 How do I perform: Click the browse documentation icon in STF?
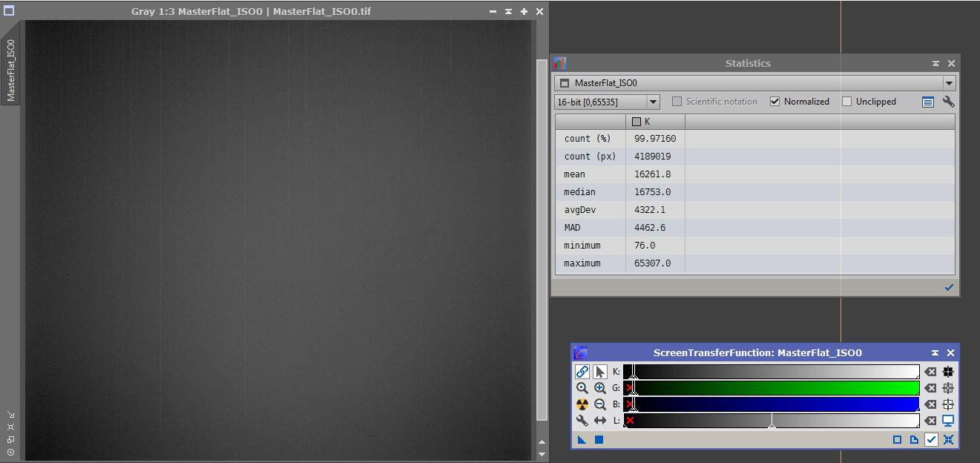pyautogui.click(x=914, y=440)
